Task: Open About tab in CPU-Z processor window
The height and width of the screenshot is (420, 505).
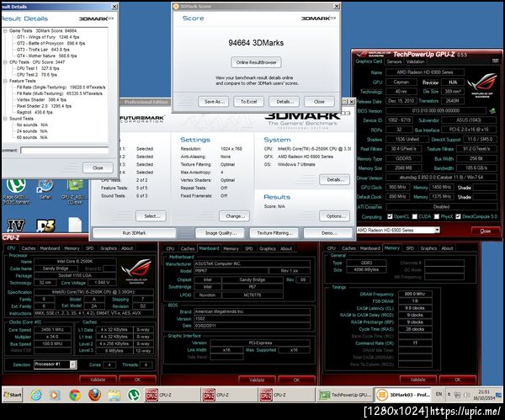Action: 127,248
